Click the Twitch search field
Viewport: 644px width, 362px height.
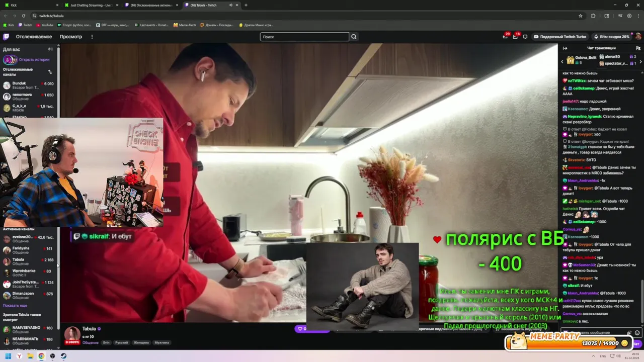(304, 37)
